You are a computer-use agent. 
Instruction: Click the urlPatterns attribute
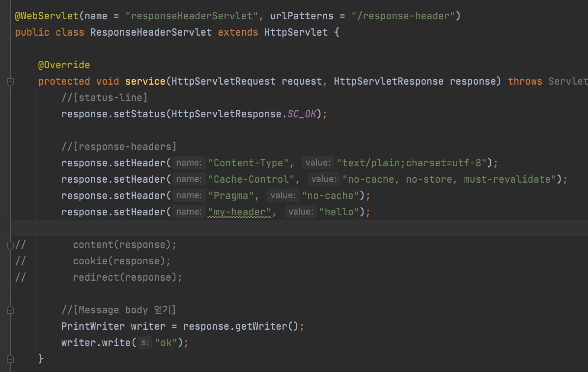(x=302, y=16)
